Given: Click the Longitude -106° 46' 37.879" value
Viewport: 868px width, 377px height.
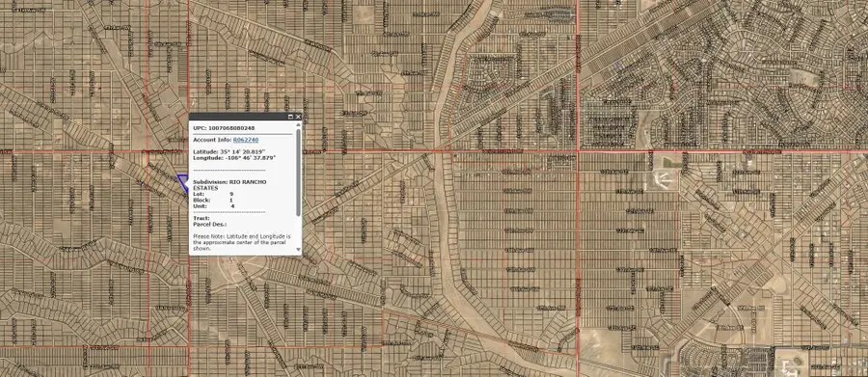Looking at the screenshot, I should (233, 158).
